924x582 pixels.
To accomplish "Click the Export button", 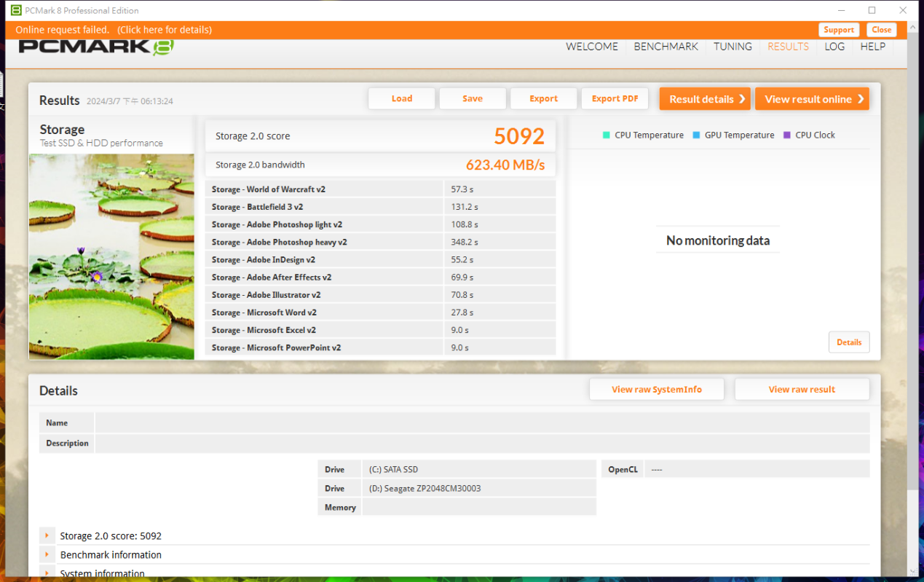I will (543, 98).
